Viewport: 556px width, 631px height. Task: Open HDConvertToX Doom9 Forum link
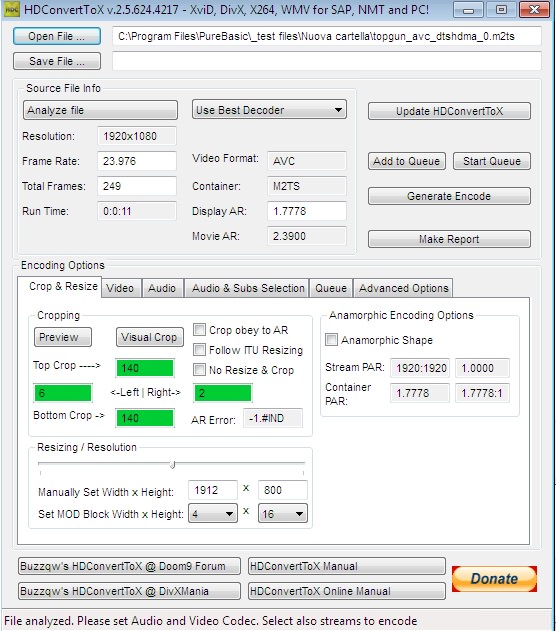click(x=129, y=566)
